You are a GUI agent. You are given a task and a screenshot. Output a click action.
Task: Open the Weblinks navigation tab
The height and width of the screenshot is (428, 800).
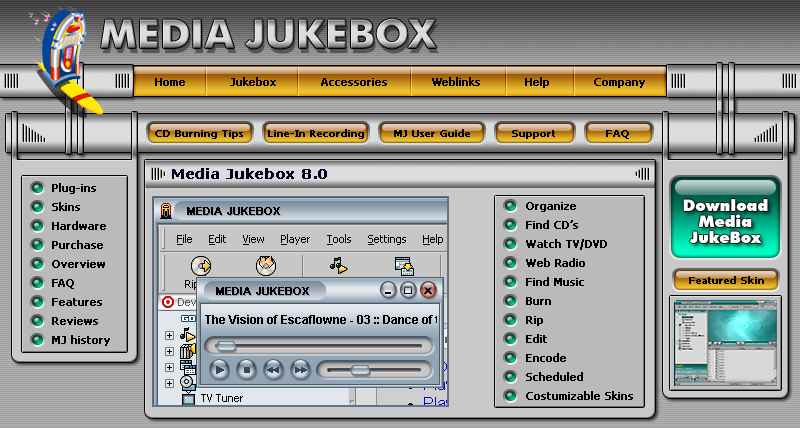click(x=456, y=82)
